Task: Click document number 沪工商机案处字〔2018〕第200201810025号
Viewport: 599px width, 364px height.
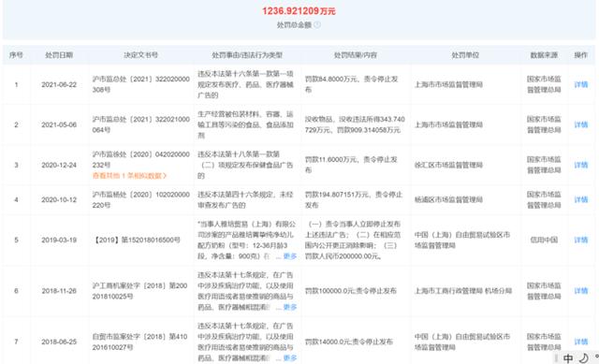Action: tap(139, 291)
